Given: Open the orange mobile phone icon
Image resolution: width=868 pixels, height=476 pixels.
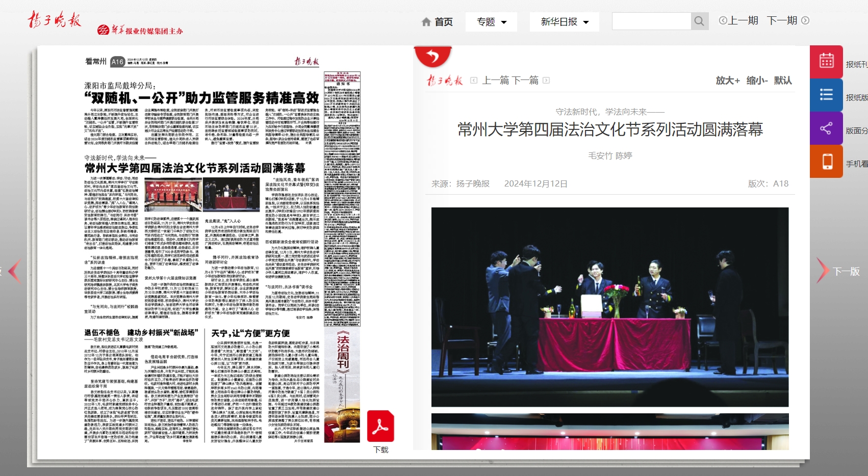Looking at the screenshot, I should pos(826,162).
